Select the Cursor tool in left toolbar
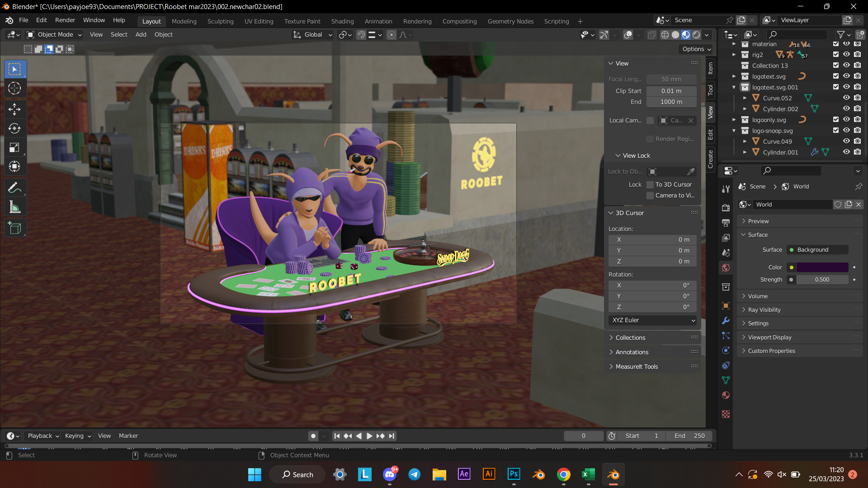The image size is (868, 488). [14, 88]
